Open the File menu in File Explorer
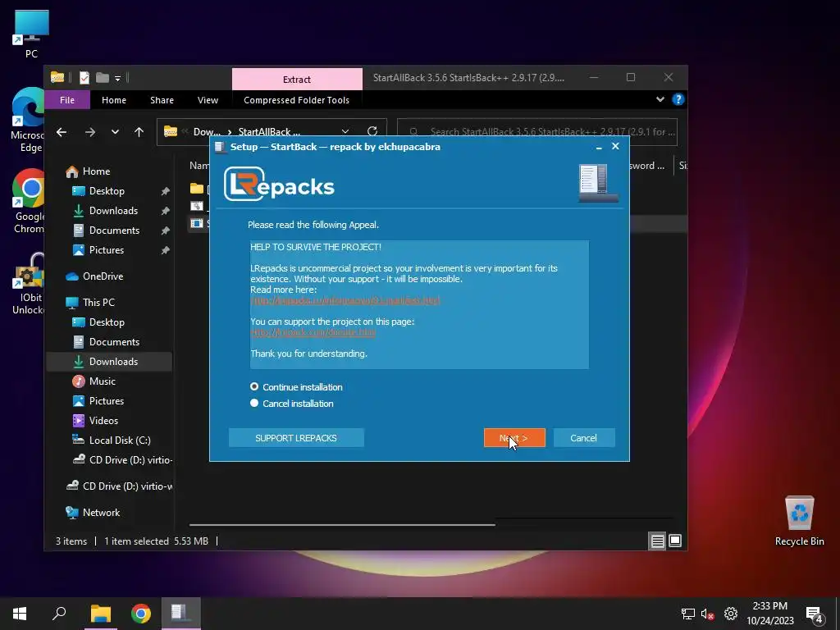Image resolution: width=840 pixels, height=630 pixels. (x=67, y=100)
